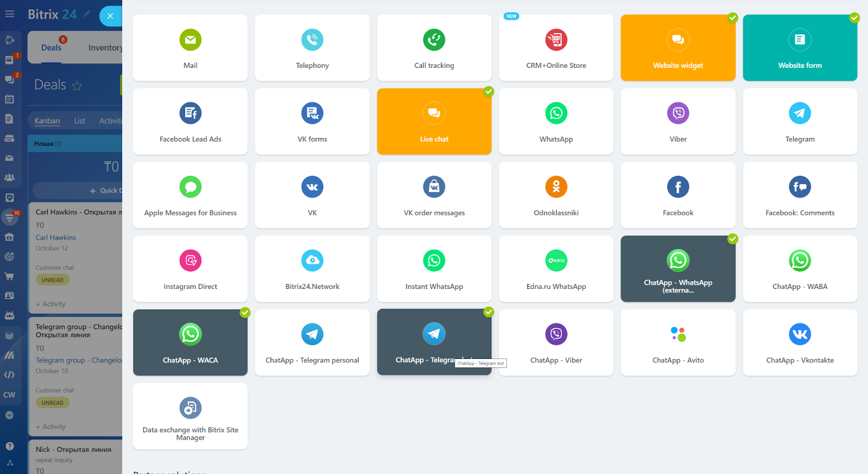The image size is (868, 474).
Task: Switch to the Inventory tab
Action: tap(105, 48)
